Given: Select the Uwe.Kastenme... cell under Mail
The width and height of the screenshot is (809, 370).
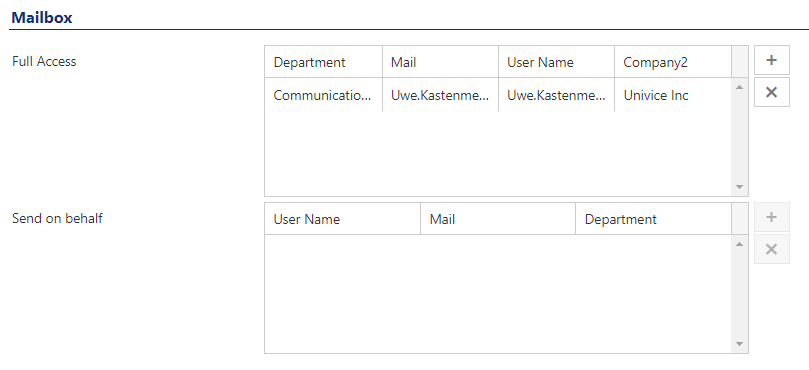Looking at the screenshot, I should point(441,95).
